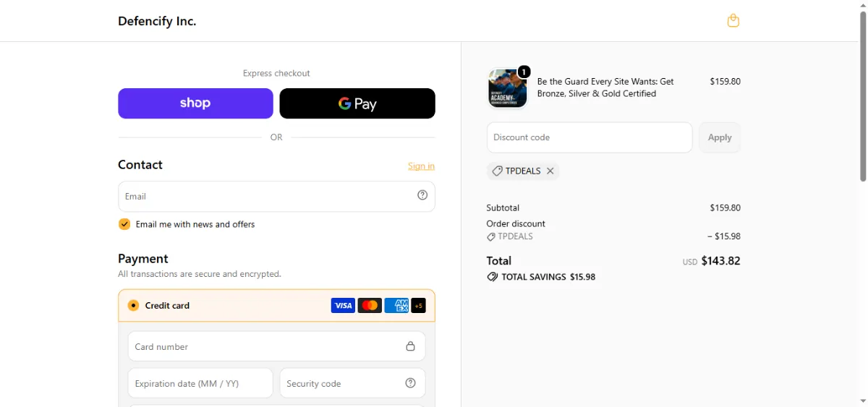The width and height of the screenshot is (868, 407).
Task: Remove the TPDEALS discount code
Action: tap(550, 171)
